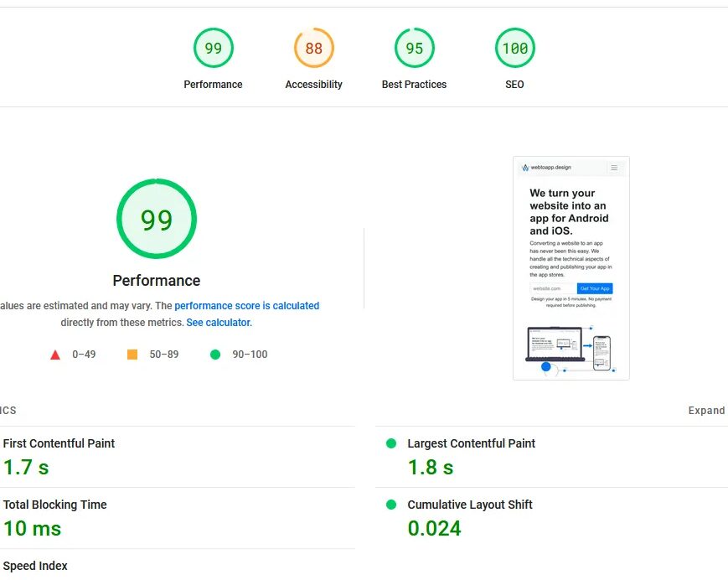Click the large 99 Performance gauge
This screenshot has width=728, height=580.
(x=157, y=219)
